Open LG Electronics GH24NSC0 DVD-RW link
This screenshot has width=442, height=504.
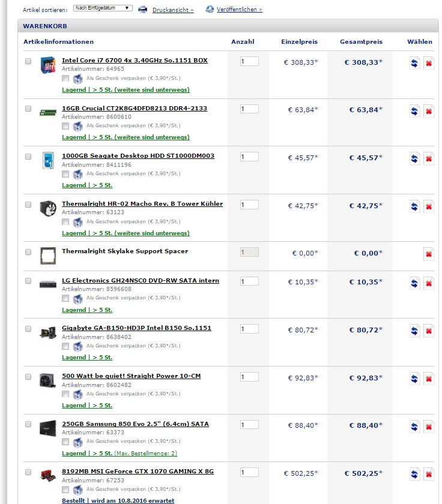(x=141, y=280)
